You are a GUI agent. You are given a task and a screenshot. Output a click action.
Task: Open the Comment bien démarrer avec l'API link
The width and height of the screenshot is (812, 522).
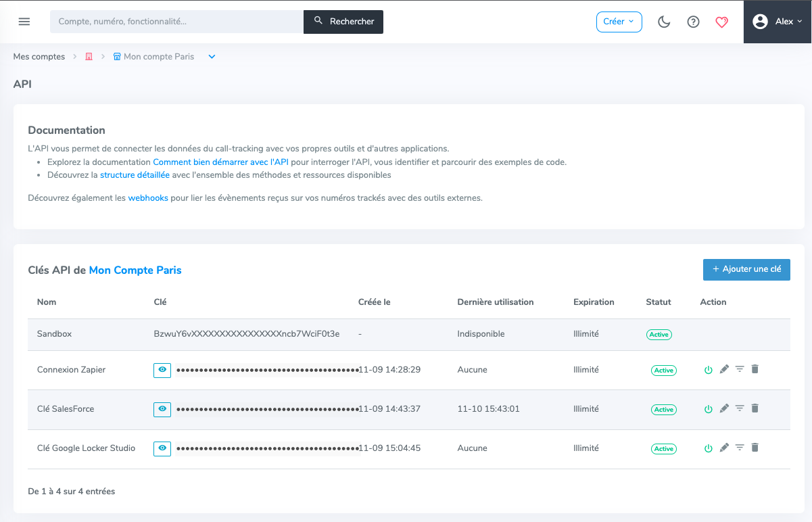click(x=220, y=162)
